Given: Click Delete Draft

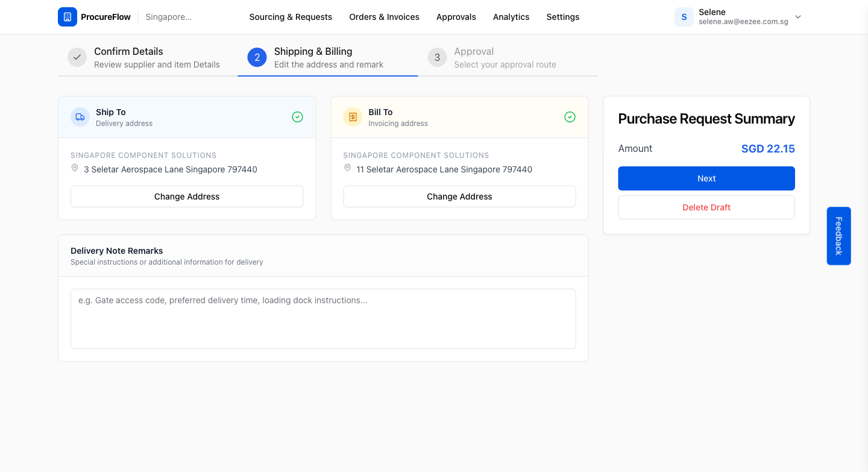Looking at the screenshot, I should [706, 207].
